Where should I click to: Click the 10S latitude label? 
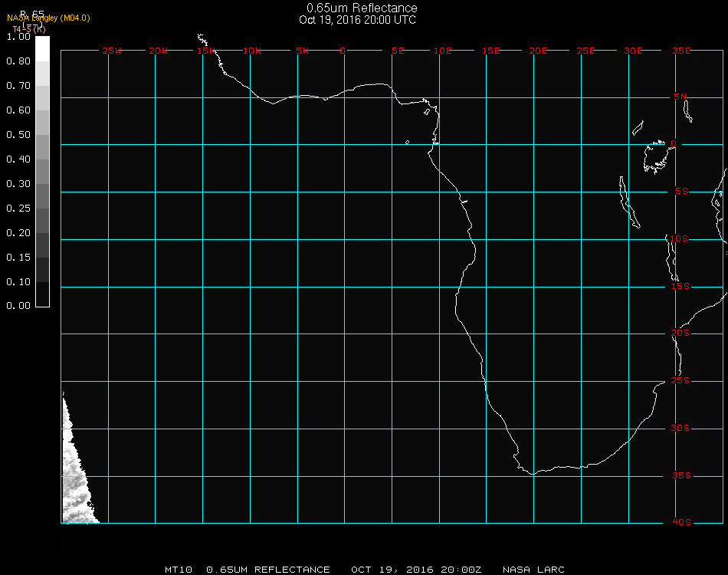[x=679, y=238]
